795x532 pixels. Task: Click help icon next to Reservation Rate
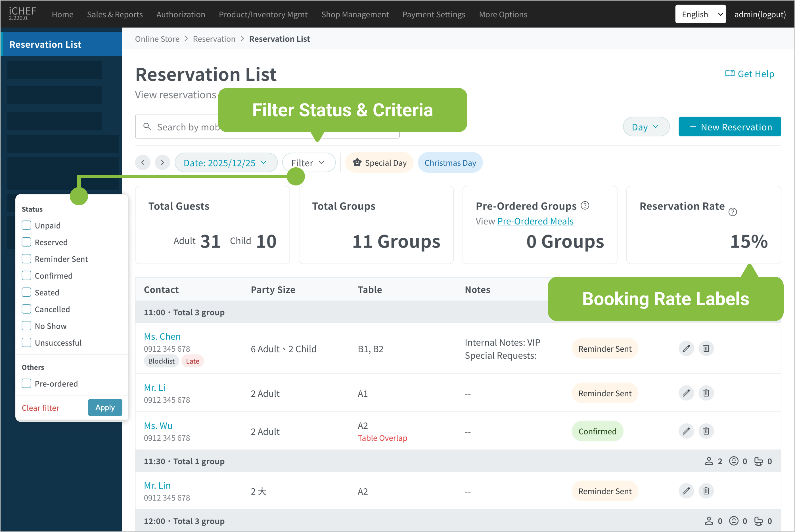pyautogui.click(x=733, y=212)
